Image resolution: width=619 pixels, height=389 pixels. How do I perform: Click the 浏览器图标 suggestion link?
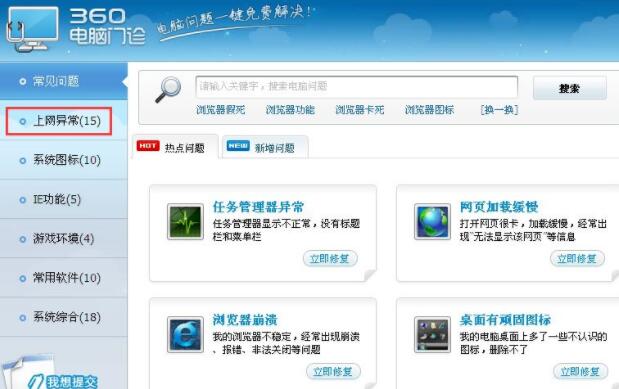tap(429, 110)
